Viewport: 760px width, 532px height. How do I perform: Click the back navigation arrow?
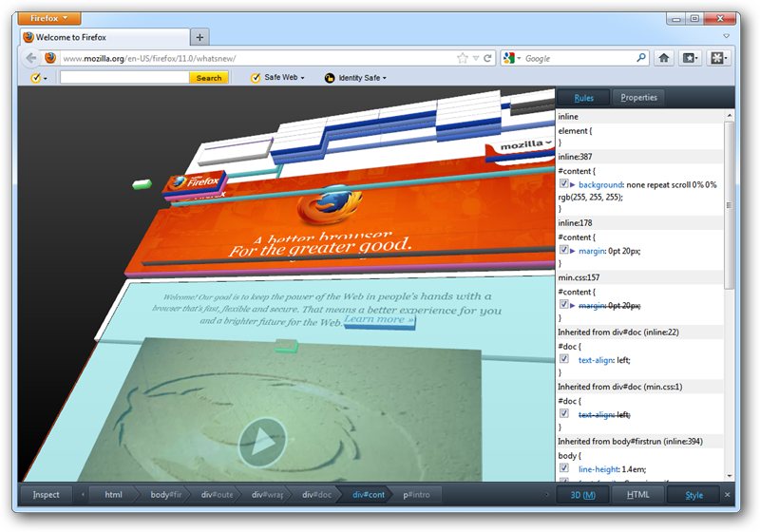coord(31,58)
